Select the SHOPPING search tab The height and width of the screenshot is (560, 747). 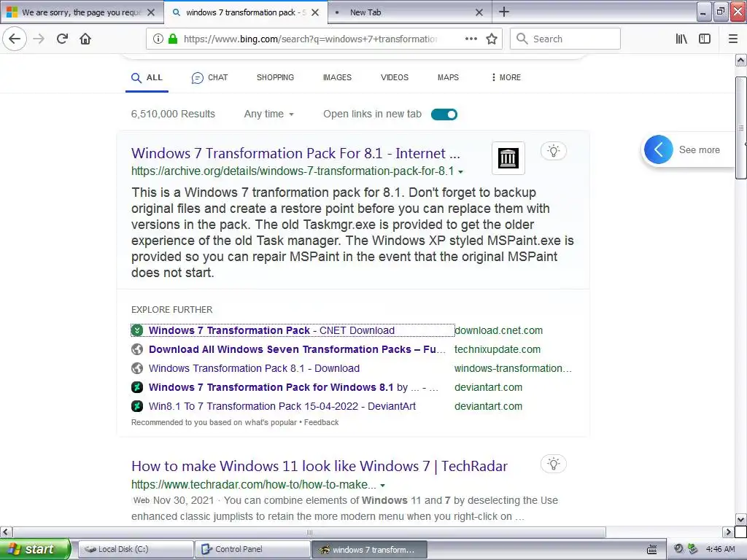[x=275, y=77]
